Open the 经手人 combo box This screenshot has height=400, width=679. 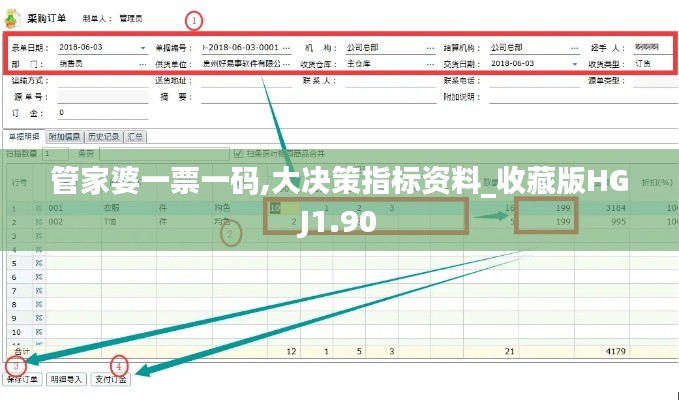click(x=654, y=47)
